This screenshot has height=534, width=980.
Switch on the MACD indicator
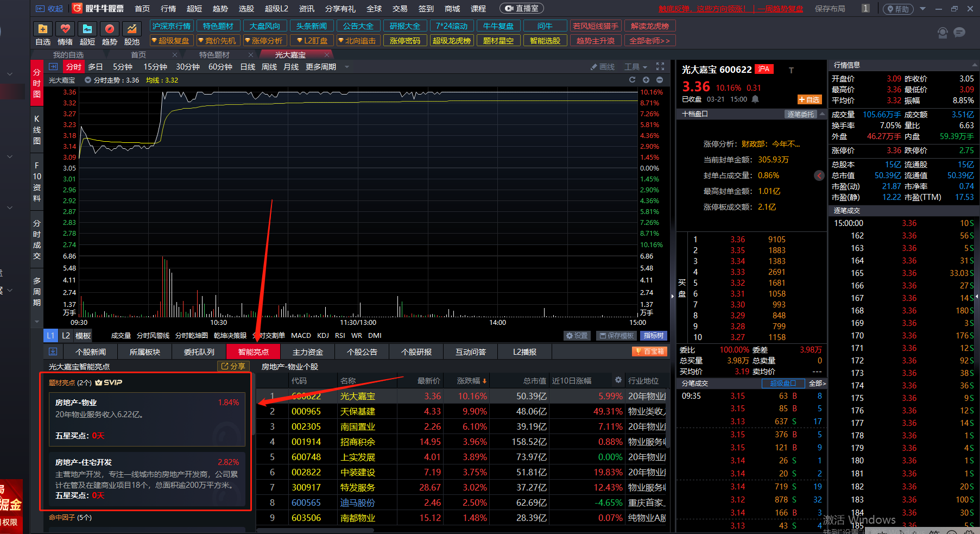coord(301,336)
